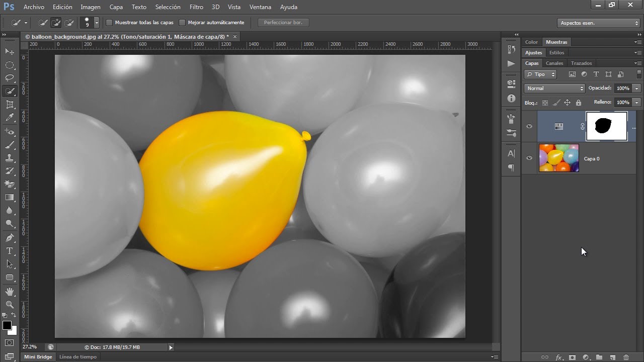The image size is (644, 362).
Task: Open the Capas panel flyout menu
Action: click(x=637, y=63)
